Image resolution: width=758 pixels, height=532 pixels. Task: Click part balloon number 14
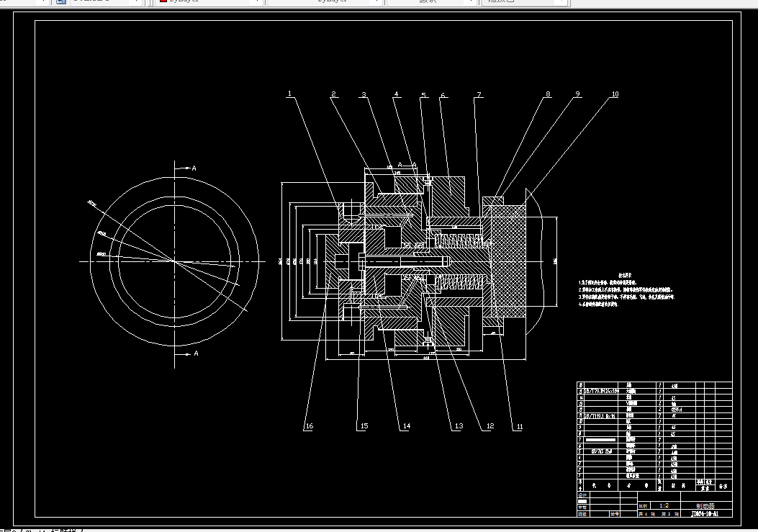407,426
